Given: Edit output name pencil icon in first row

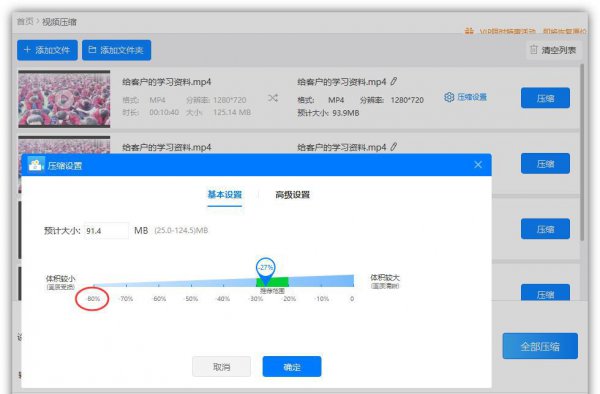Looking at the screenshot, I should [x=393, y=81].
